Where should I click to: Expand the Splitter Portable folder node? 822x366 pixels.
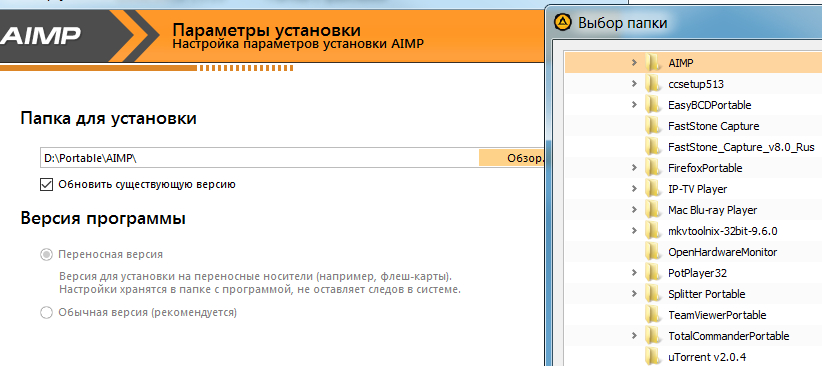(634, 293)
